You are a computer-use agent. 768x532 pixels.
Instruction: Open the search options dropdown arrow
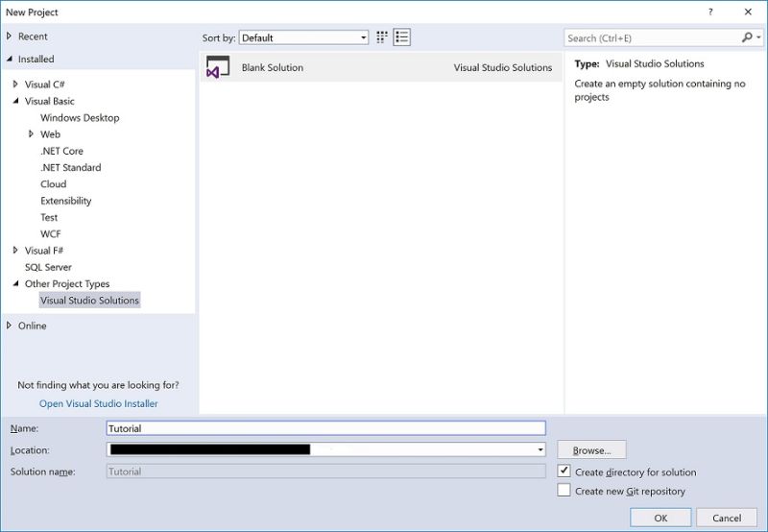[x=758, y=37]
